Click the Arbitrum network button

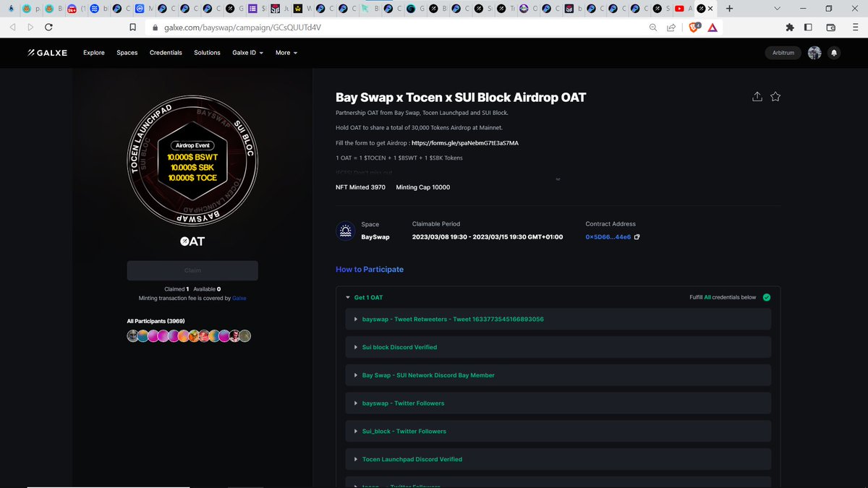point(783,53)
